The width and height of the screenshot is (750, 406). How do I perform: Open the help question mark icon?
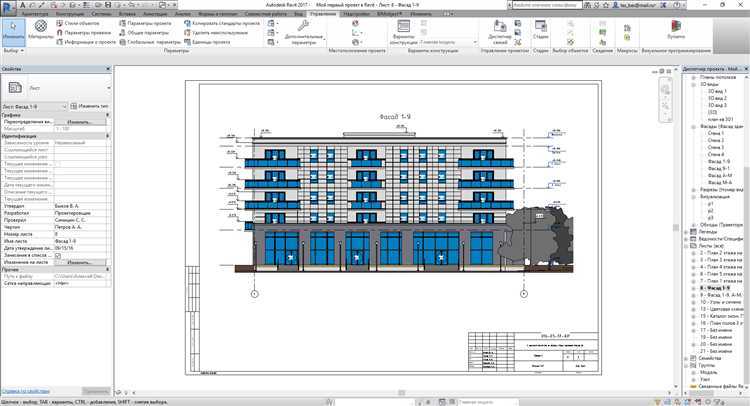point(677,5)
